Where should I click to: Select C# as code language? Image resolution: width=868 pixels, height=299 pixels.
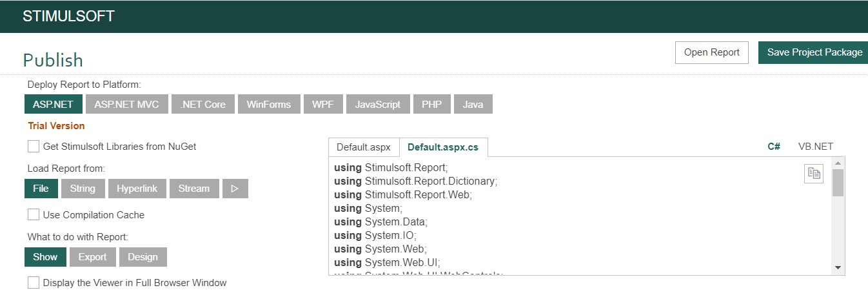(774, 147)
